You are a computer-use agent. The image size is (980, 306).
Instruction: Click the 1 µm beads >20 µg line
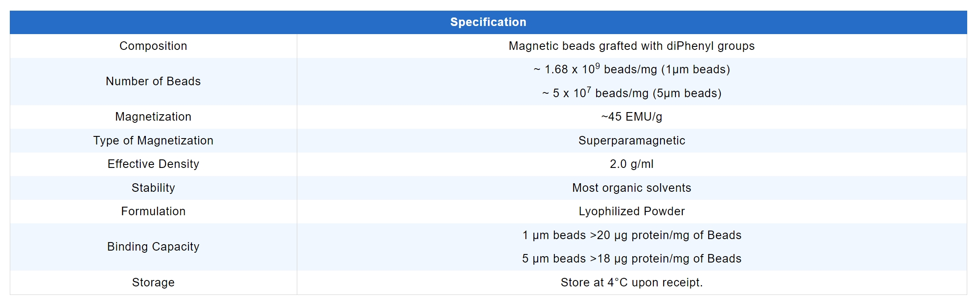pyautogui.click(x=631, y=235)
